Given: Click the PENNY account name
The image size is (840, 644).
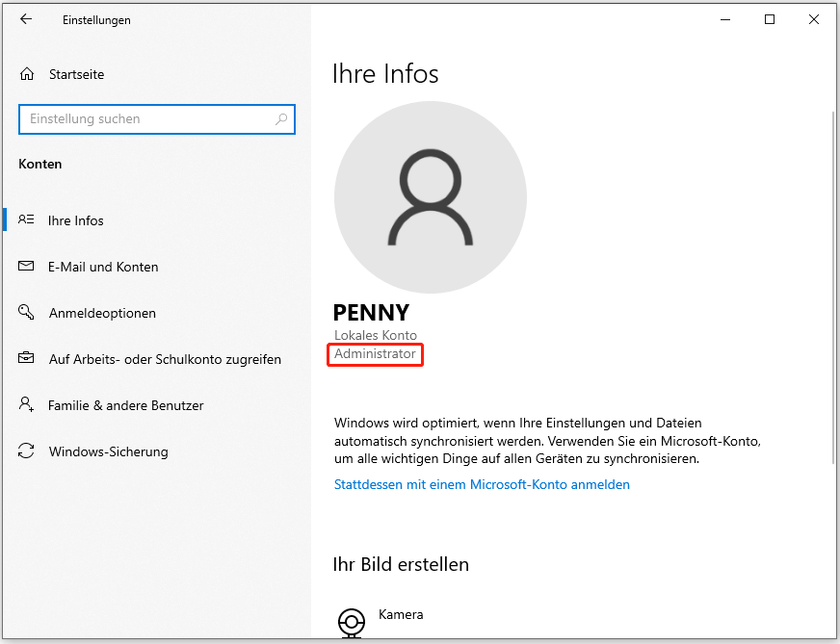Looking at the screenshot, I should (x=371, y=313).
